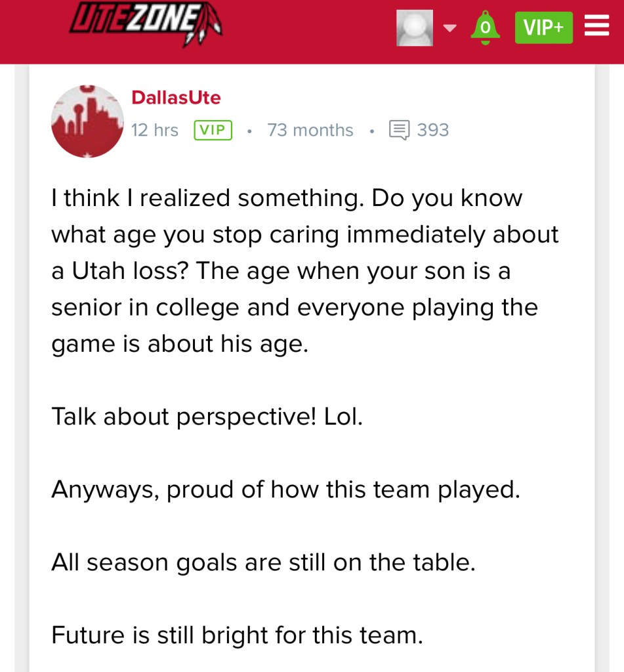624x672 pixels.
Task: Click the 12 hrs timestamp
Action: (x=154, y=130)
